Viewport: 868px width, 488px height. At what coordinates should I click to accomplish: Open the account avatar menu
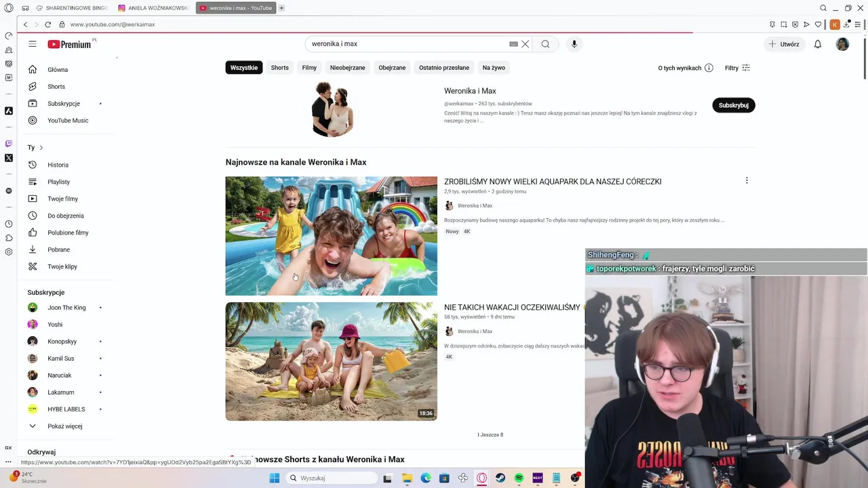pyautogui.click(x=842, y=44)
